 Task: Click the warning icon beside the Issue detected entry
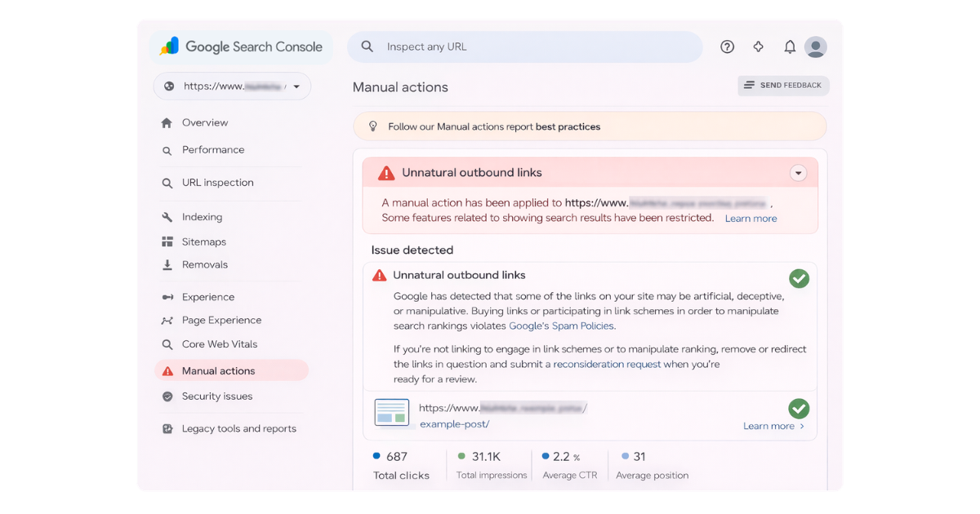[379, 276]
